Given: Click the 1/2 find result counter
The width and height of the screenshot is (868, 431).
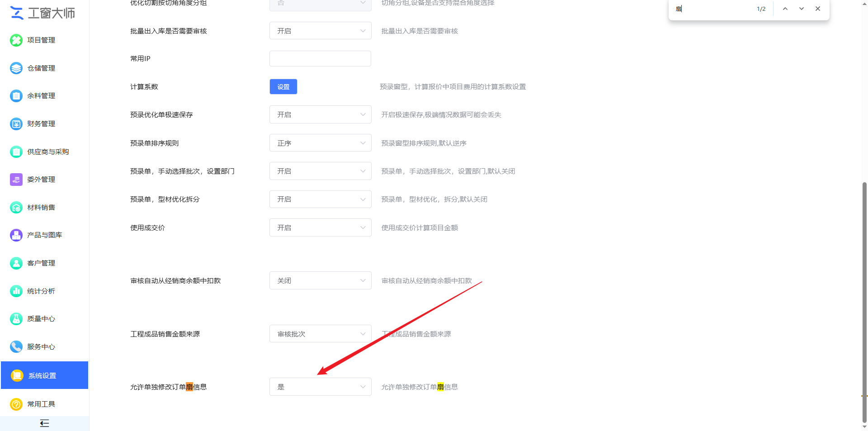Looking at the screenshot, I should pyautogui.click(x=761, y=9).
